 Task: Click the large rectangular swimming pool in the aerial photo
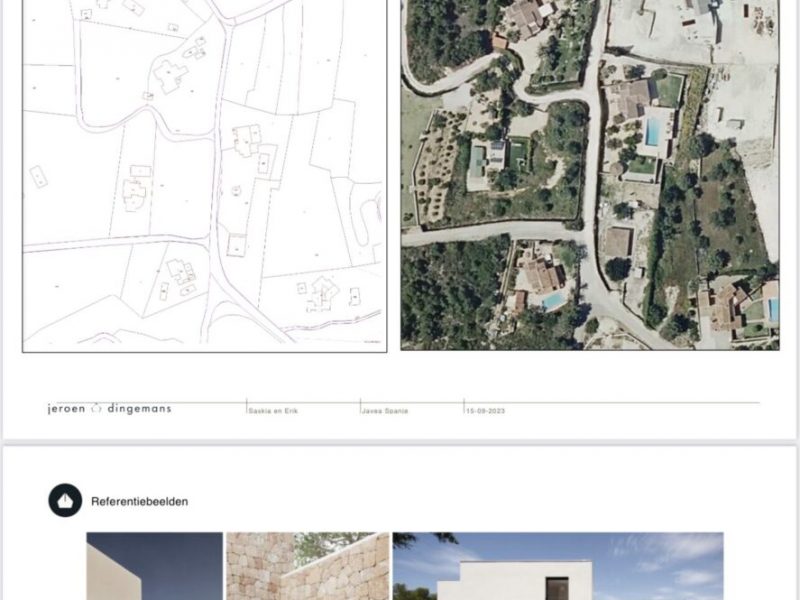pyautogui.click(x=655, y=132)
